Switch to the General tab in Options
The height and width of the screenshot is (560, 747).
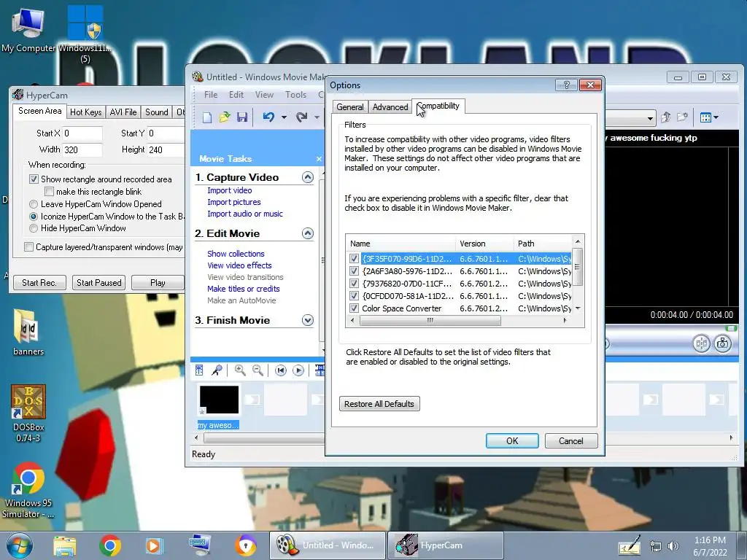click(349, 107)
